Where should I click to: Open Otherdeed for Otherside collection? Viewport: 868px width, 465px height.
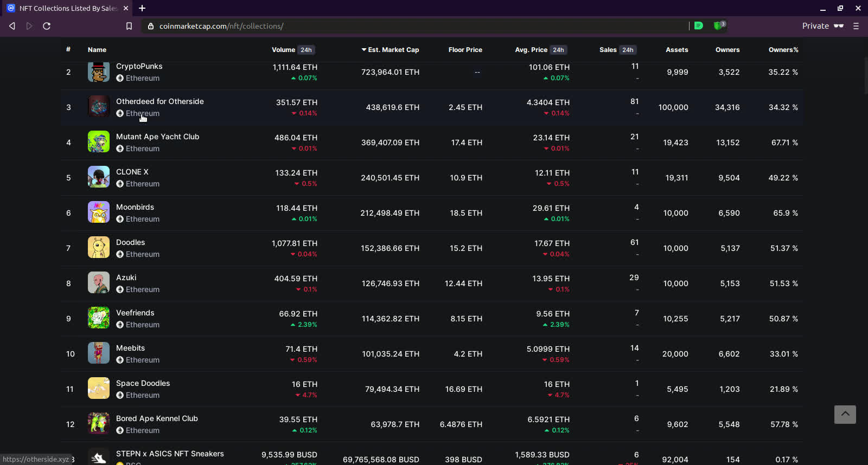160,101
